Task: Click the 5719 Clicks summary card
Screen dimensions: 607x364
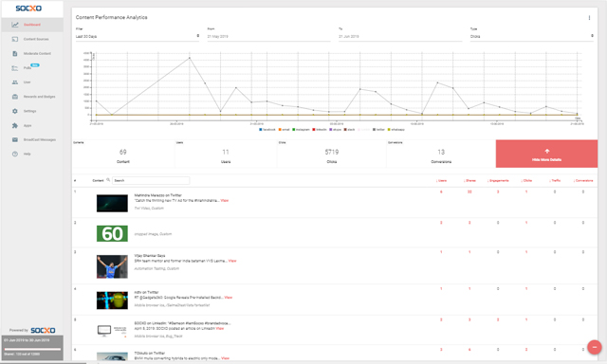Action: pyautogui.click(x=332, y=154)
